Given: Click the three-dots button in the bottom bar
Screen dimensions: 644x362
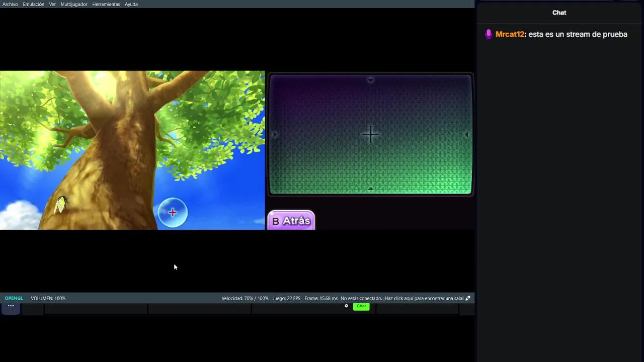Looking at the screenshot, I should pyautogui.click(x=11, y=306).
